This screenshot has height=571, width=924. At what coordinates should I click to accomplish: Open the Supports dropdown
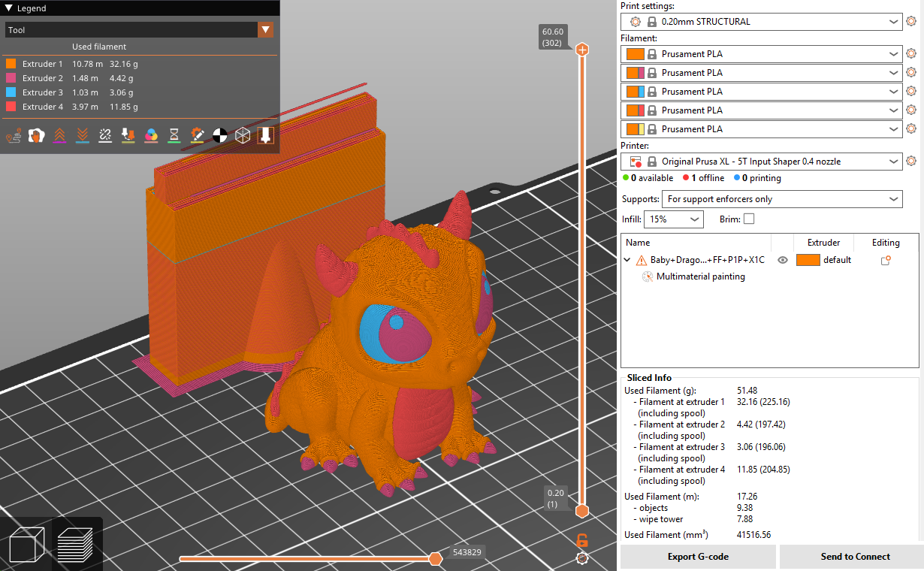[781, 199]
